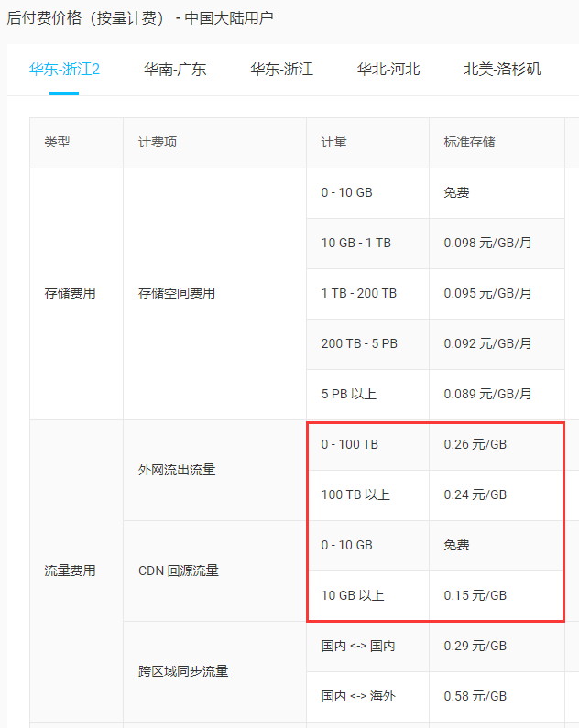Click the 跨区域同步流量 cell
The width and height of the screenshot is (579, 728).
pos(183,671)
